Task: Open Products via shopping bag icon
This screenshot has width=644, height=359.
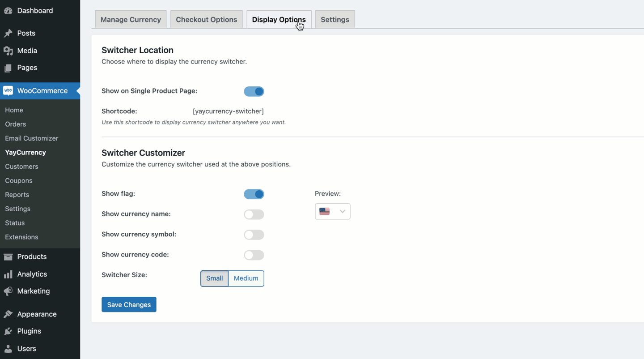Action: coord(8,256)
